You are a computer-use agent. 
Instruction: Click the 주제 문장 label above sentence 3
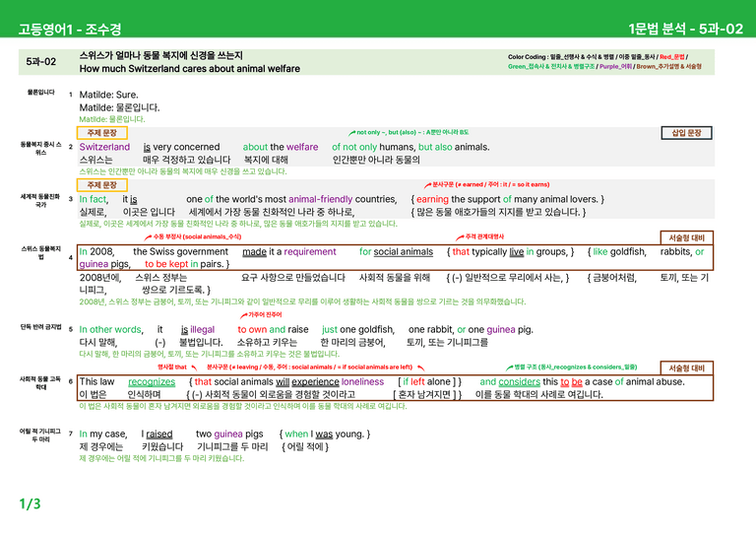click(102, 185)
